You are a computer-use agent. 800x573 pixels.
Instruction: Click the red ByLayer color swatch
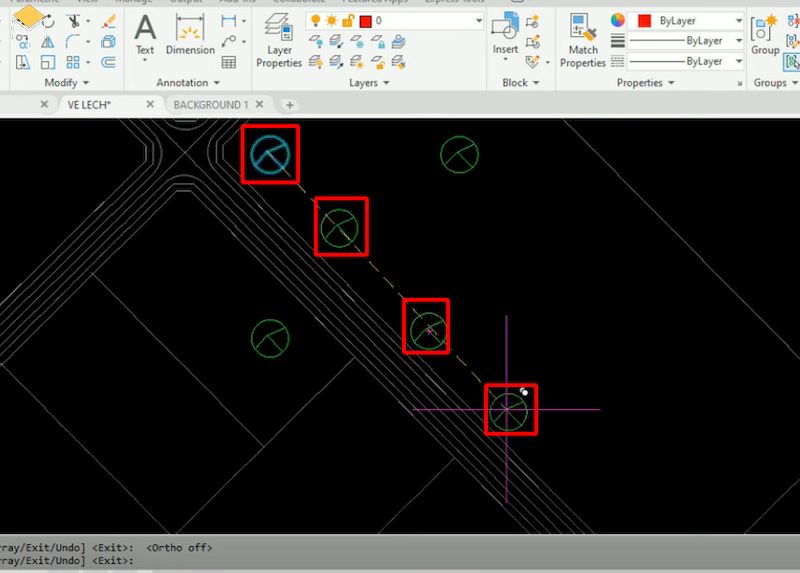(x=644, y=21)
